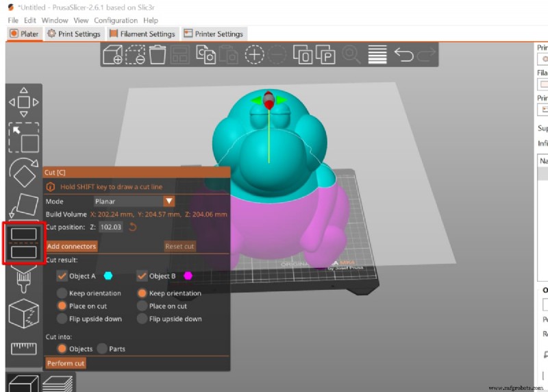Choose Cut into Parts option
Viewport: 548px width, 392px height.
[102, 349]
